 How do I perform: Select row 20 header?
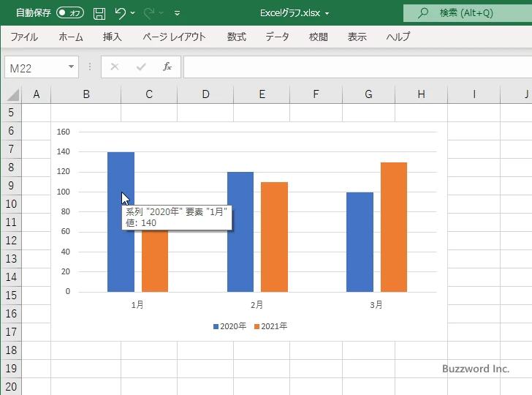pos(11,386)
